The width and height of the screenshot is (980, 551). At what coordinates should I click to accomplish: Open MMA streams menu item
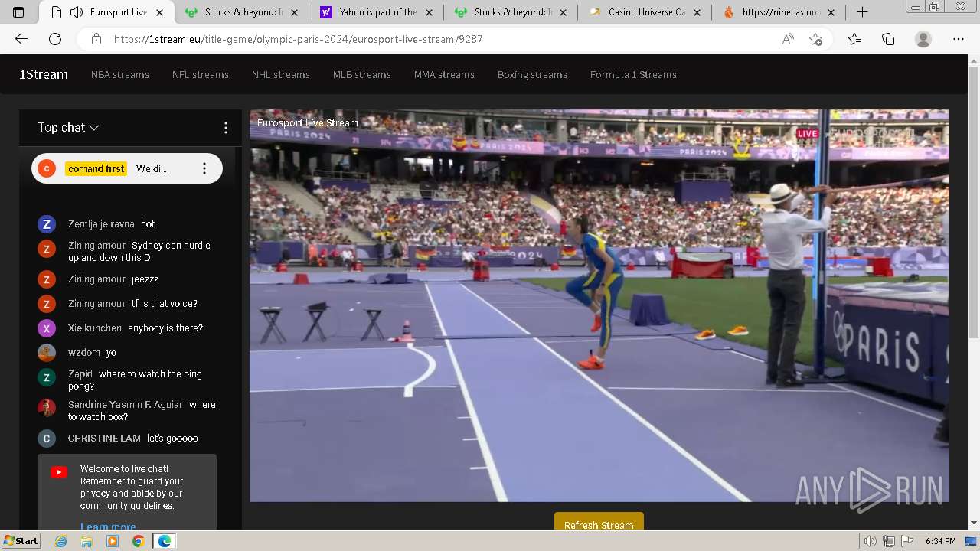444,74
